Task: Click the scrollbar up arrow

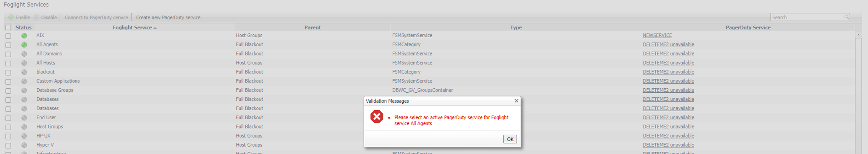Action: point(858,35)
